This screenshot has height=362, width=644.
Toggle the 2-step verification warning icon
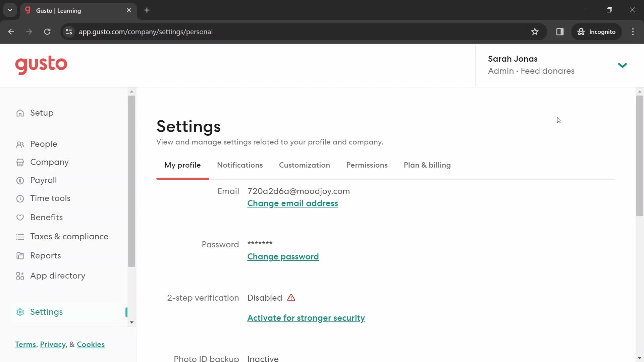[291, 297]
